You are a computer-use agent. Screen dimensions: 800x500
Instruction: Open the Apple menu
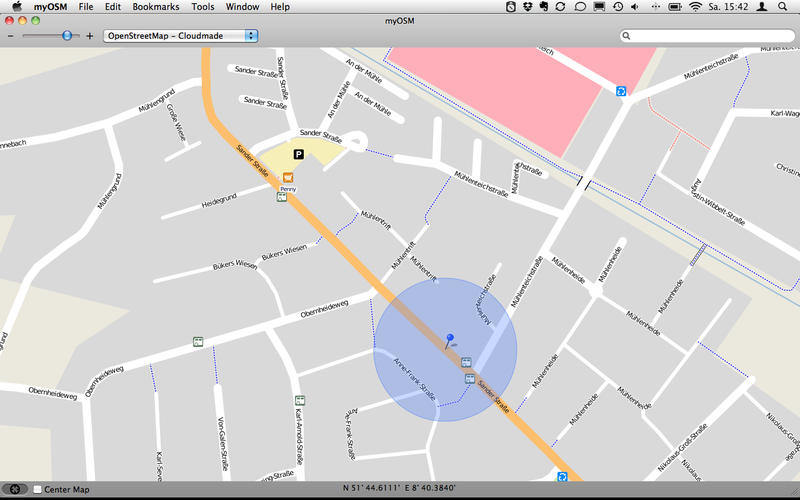click(x=17, y=7)
